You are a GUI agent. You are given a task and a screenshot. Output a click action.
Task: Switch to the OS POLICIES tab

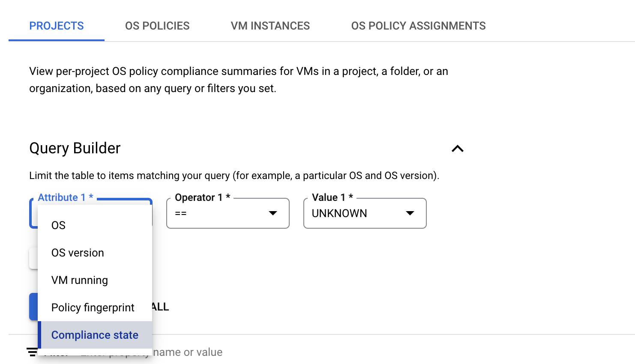coord(157,26)
